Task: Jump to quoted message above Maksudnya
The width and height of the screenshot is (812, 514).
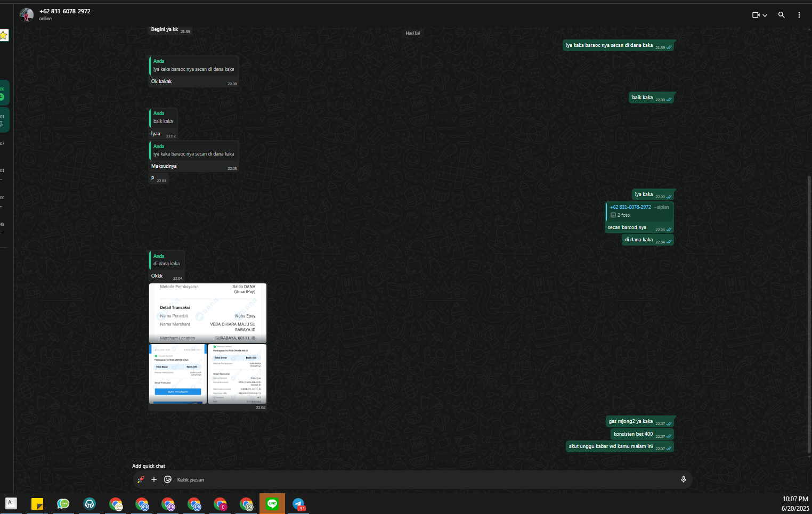Action: pos(193,150)
